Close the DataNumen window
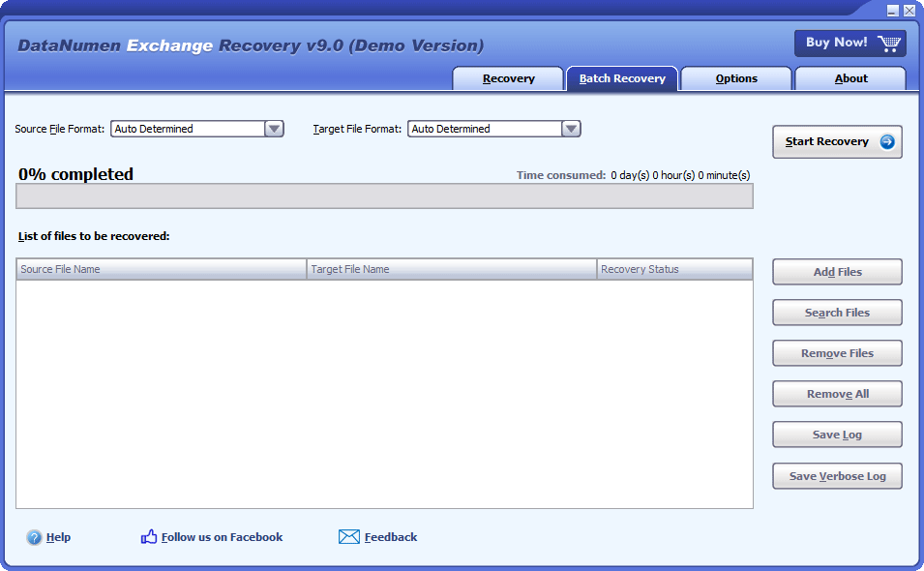 [909, 10]
